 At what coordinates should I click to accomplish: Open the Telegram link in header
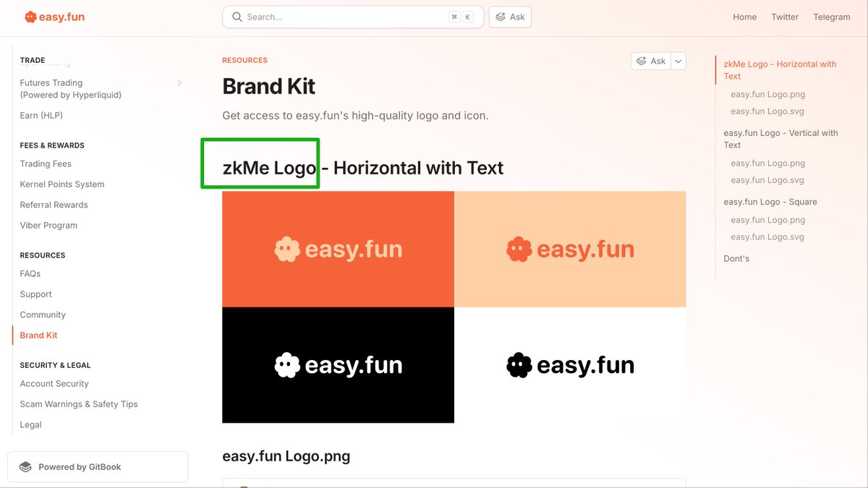pos(832,17)
